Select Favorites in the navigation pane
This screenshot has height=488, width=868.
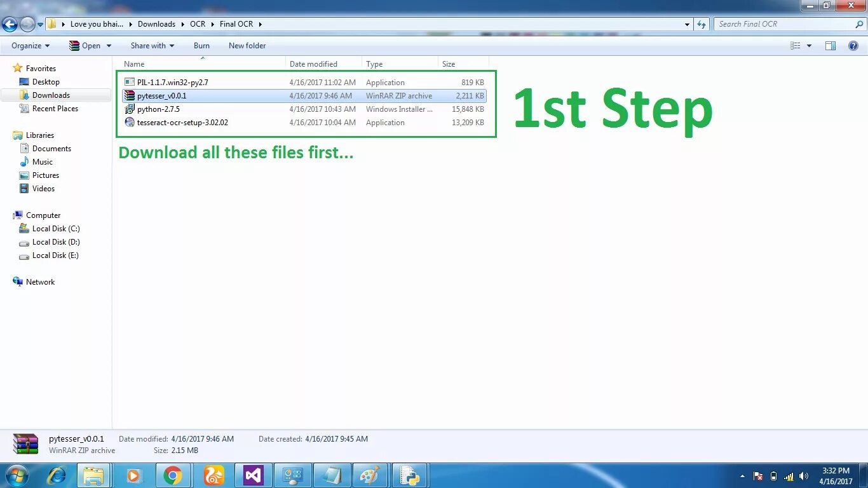pyautogui.click(x=41, y=69)
